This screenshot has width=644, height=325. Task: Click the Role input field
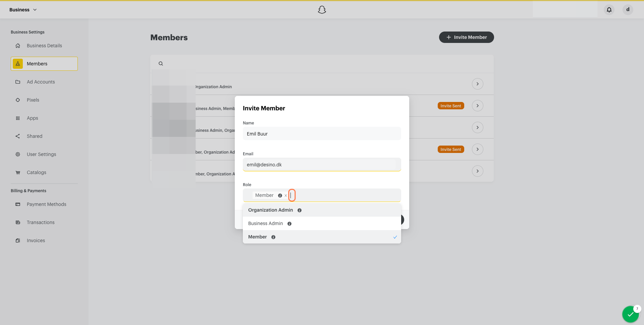[322, 195]
